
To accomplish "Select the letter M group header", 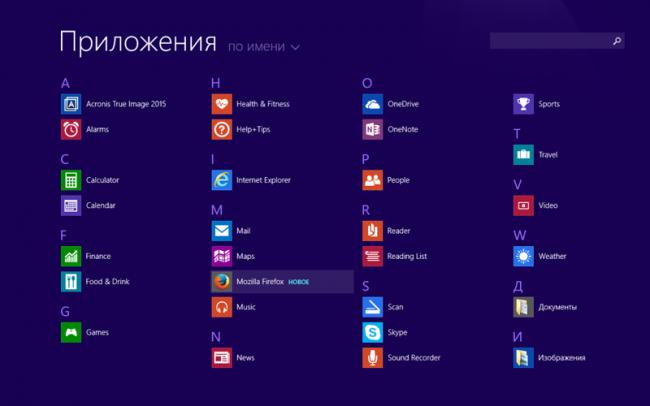I will coord(217,210).
